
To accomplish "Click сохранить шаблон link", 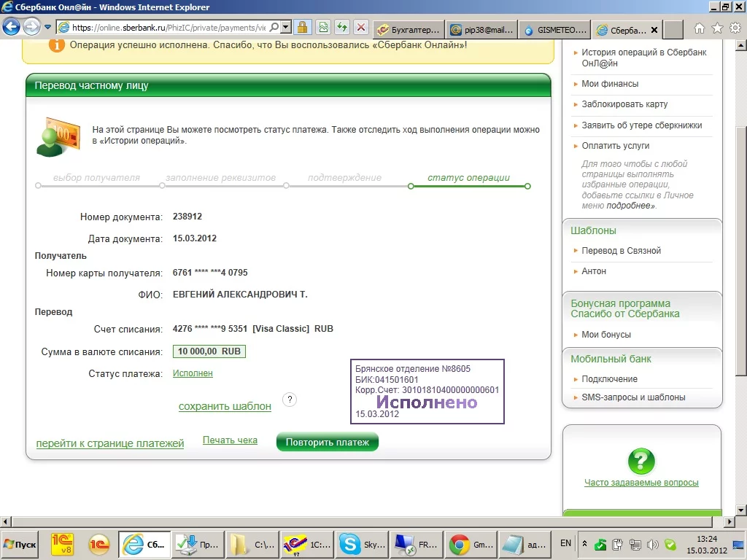I will tap(225, 406).
